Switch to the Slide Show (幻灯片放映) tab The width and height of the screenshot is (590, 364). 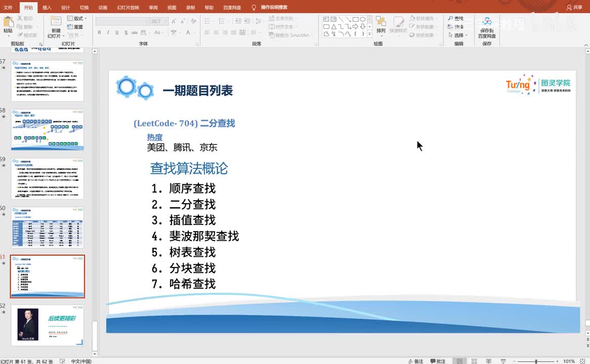[x=128, y=8]
